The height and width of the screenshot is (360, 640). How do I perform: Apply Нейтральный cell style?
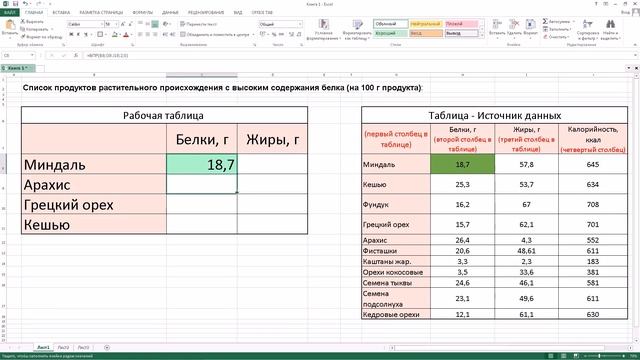click(426, 24)
